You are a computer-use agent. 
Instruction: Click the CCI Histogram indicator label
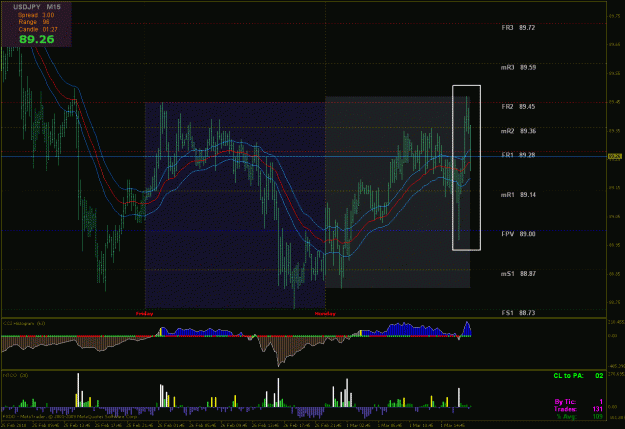(24, 323)
